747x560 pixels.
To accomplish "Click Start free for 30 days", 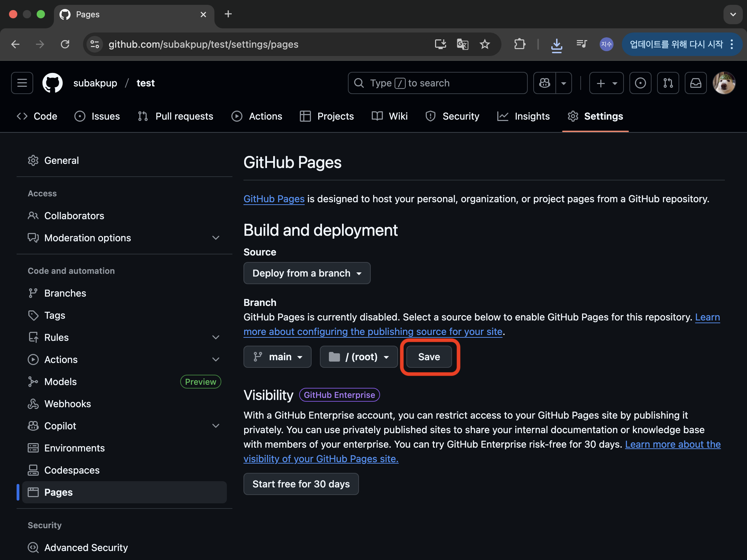I will [x=301, y=484].
